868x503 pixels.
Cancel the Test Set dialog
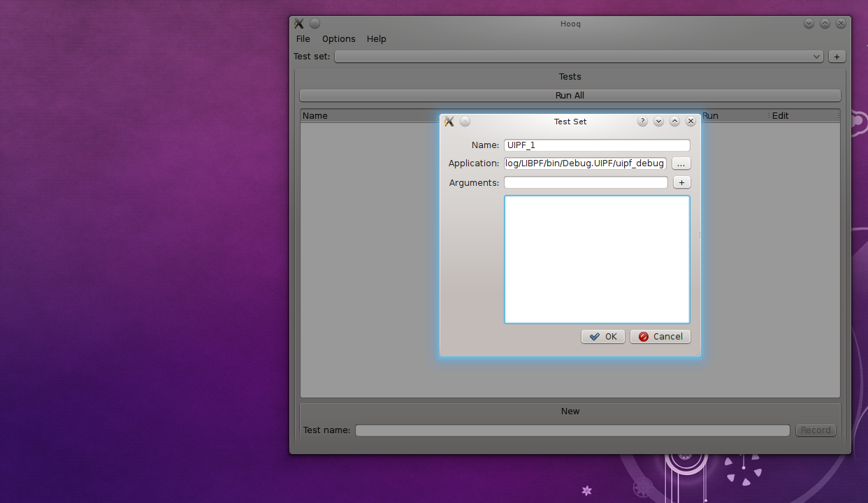pos(660,337)
